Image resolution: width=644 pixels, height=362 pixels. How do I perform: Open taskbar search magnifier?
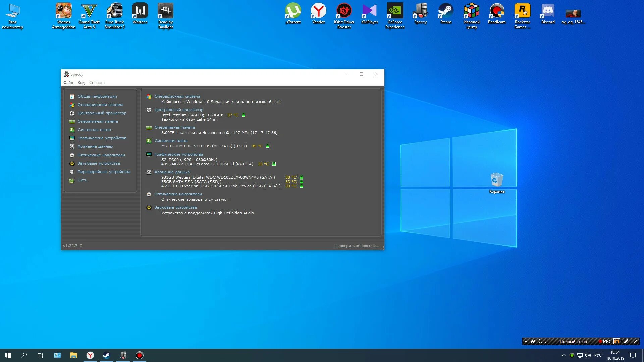(x=24, y=355)
